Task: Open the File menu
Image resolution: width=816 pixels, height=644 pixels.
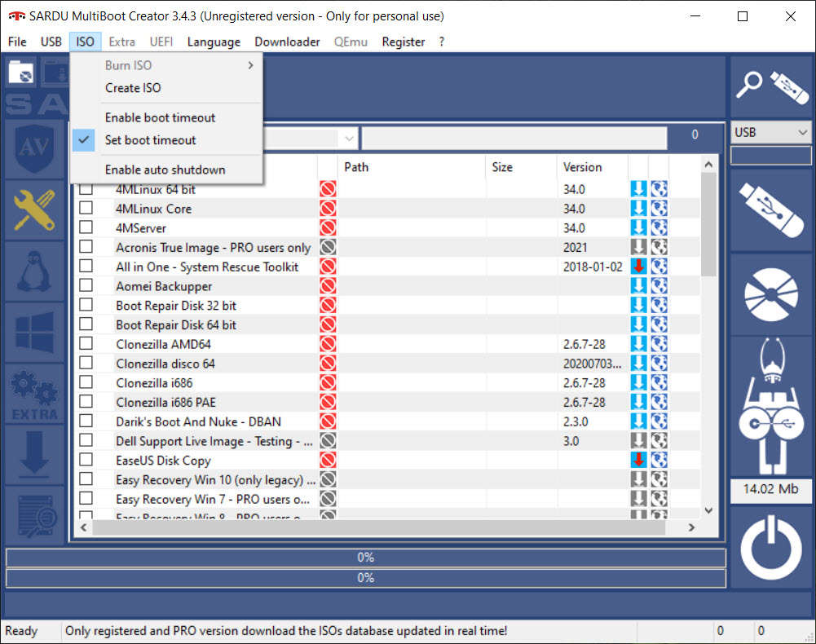Action: click(17, 42)
